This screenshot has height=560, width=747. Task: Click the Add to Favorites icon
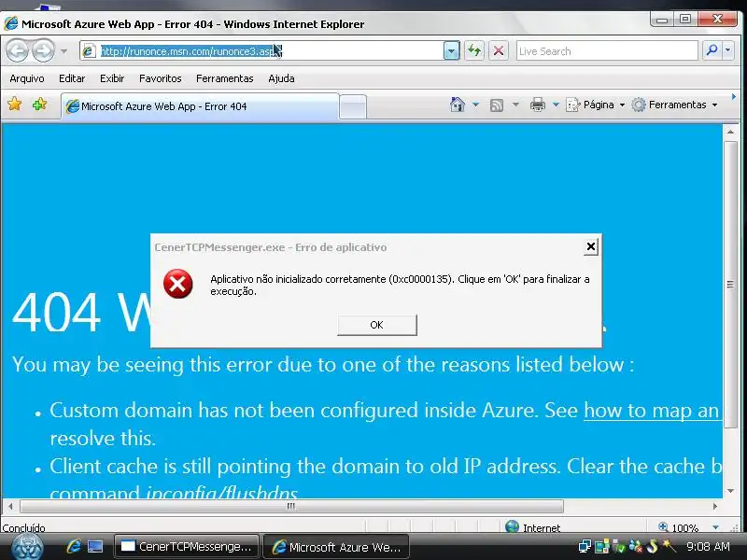39,104
